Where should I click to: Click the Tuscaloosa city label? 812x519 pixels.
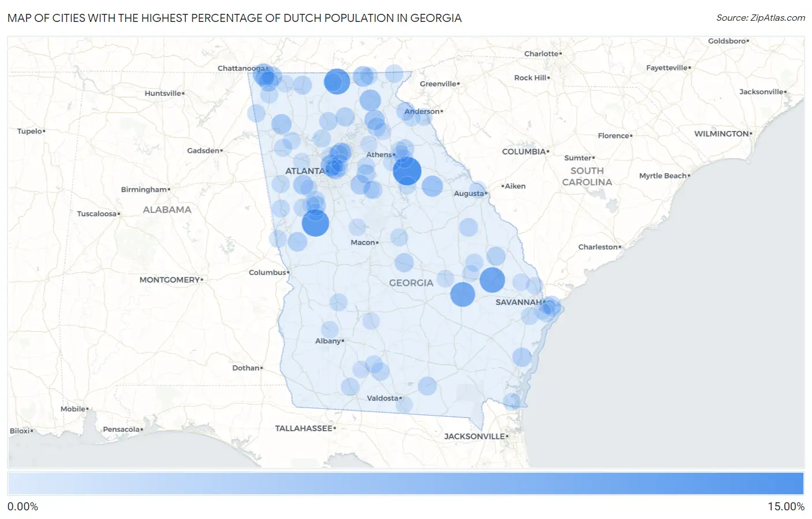coord(97,214)
